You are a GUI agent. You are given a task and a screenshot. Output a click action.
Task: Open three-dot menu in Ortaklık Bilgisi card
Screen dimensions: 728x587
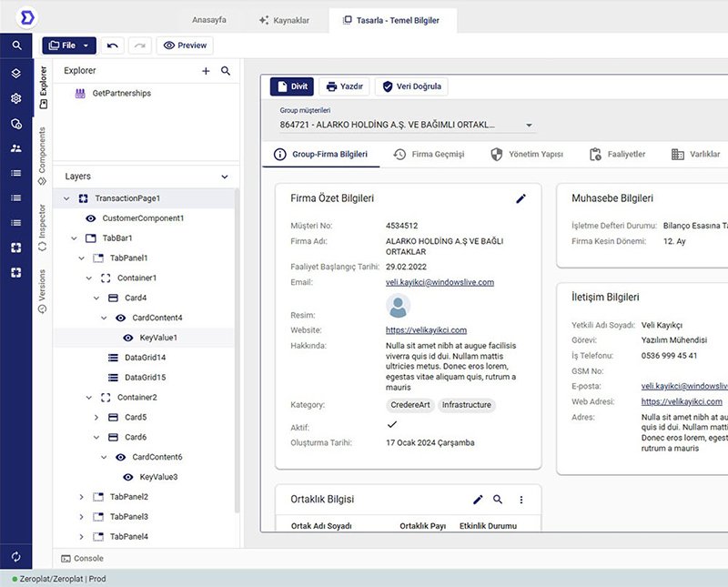[x=521, y=500]
